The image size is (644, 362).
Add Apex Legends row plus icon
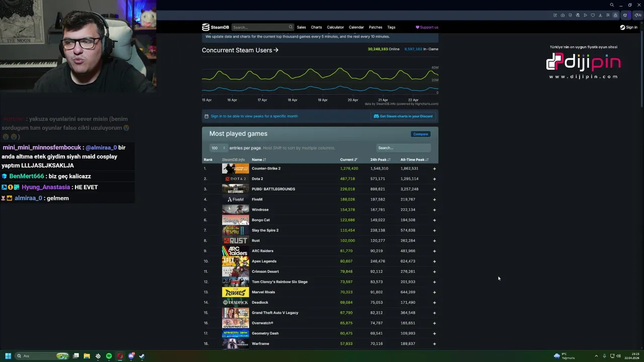point(434,261)
